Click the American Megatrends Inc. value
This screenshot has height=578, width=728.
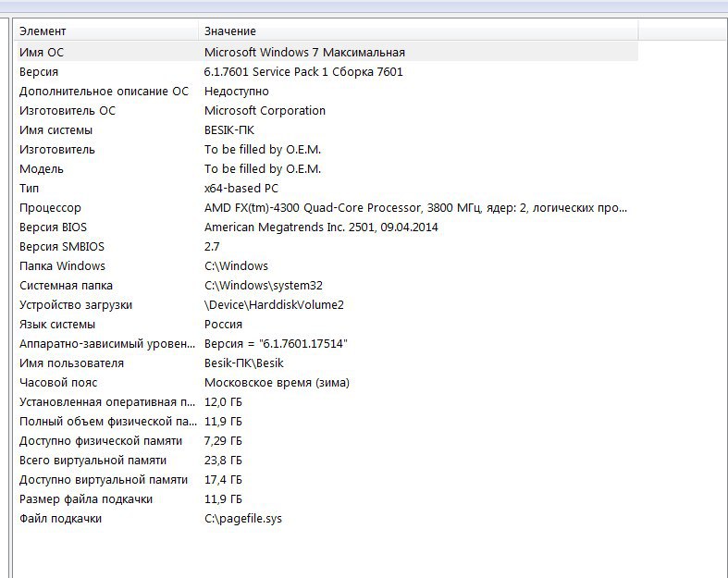point(321,228)
